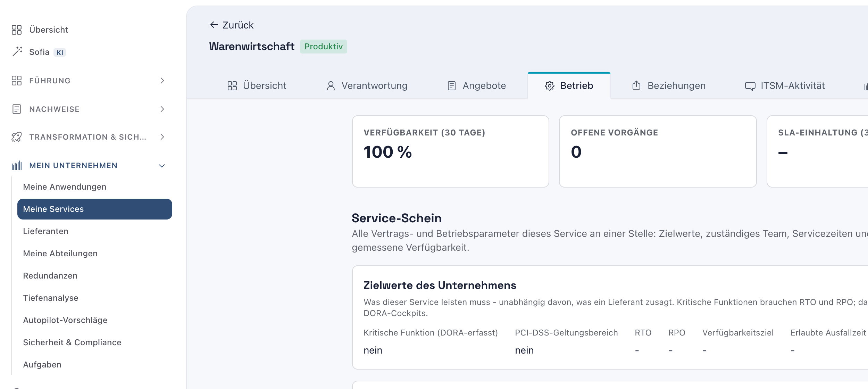Click the back arrow icon beside Zurück

[214, 25]
